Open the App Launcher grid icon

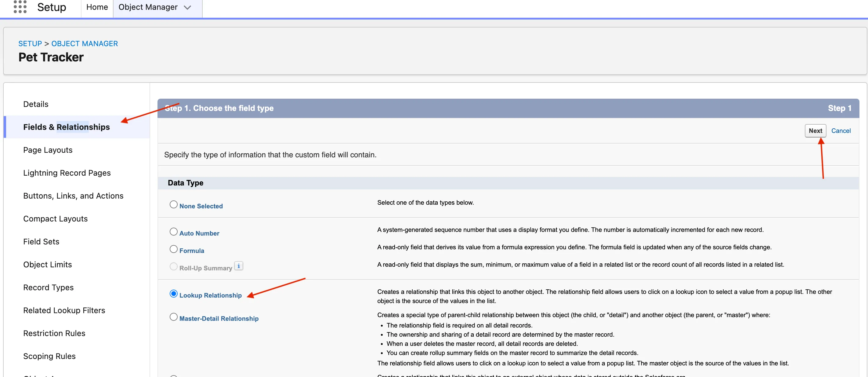[x=20, y=7]
